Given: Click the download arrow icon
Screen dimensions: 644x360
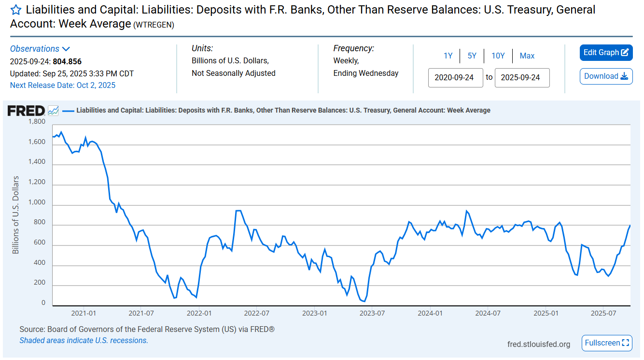Looking at the screenshot, I should pyautogui.click(x=624, y=76).
